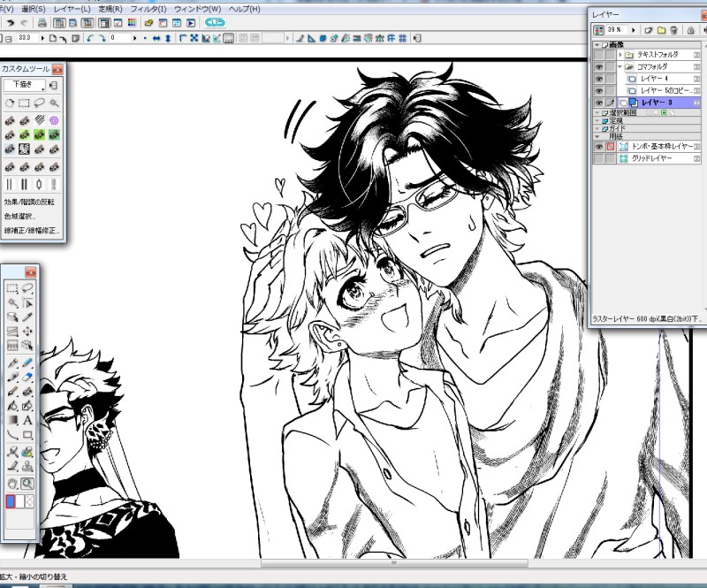Toggle visibility of コマフォルダ layer
The image size is (707, 588).
tap(599, 67)
